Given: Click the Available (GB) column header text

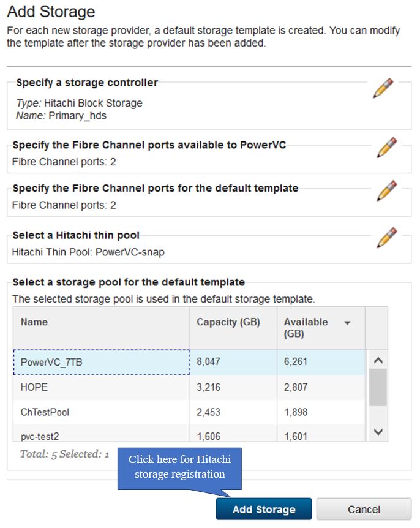Looking at the screenshot, I should coord(306,328).
